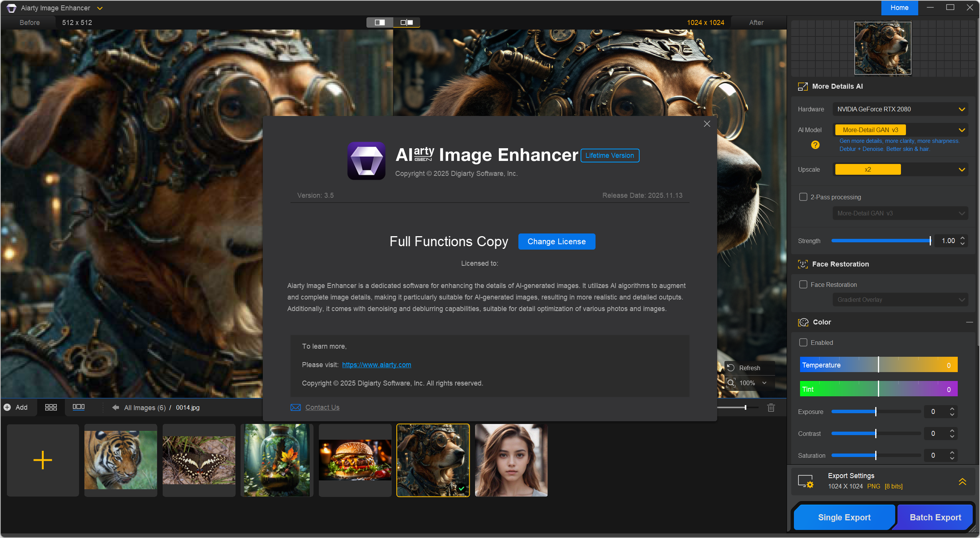Click the split-view compare icon
Image resolution: width=980 pixels, height=538 pixels.
click(379, 22)
